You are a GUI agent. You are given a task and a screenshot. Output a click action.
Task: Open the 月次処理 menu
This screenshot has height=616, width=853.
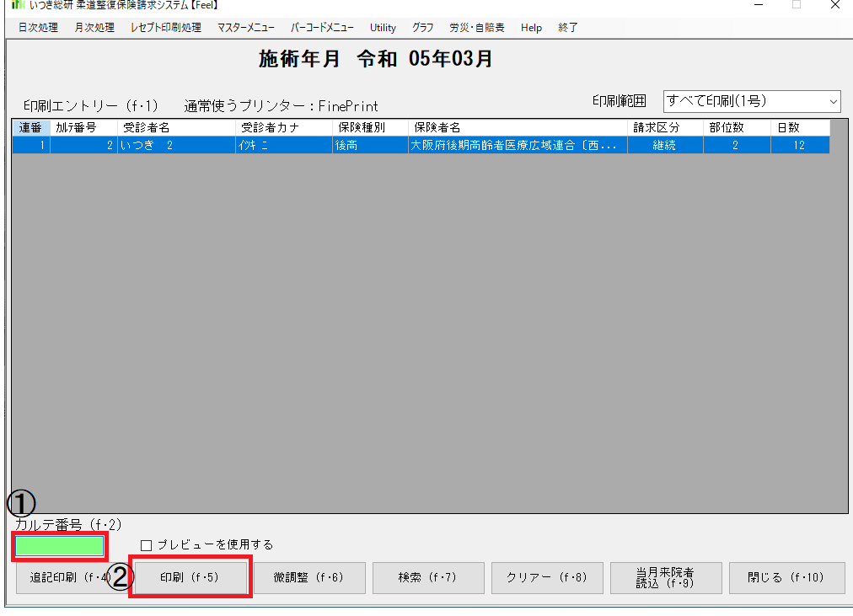(94, 28)
